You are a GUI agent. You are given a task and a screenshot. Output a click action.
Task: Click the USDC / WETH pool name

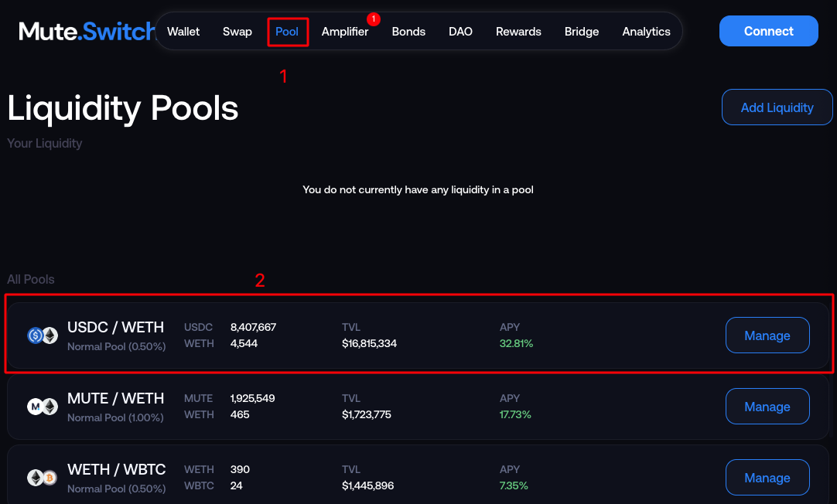tap(115, 327)
